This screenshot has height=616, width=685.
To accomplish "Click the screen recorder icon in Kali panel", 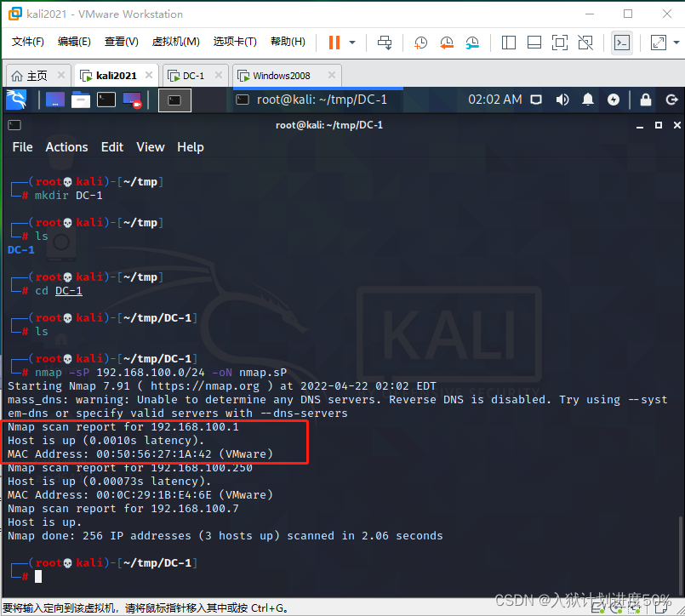I will (x=132, y=100).
